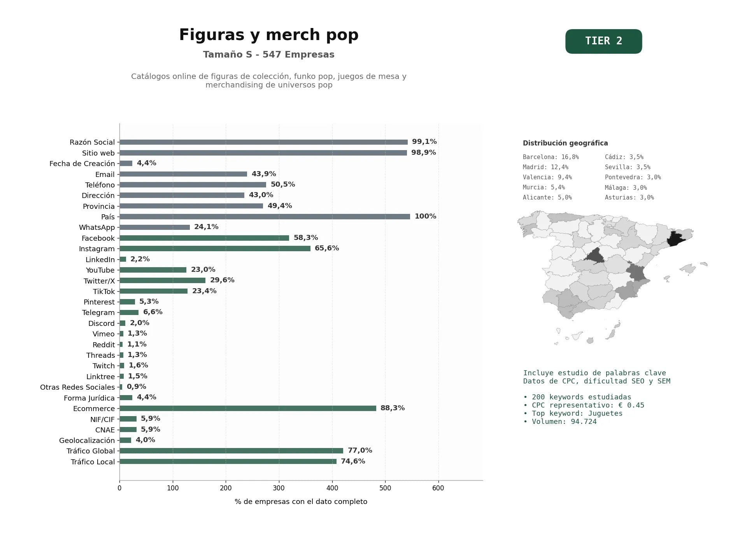747x560 pixels.
Task: Click the 65,6% Instagram value
Action: click(327, 248)
